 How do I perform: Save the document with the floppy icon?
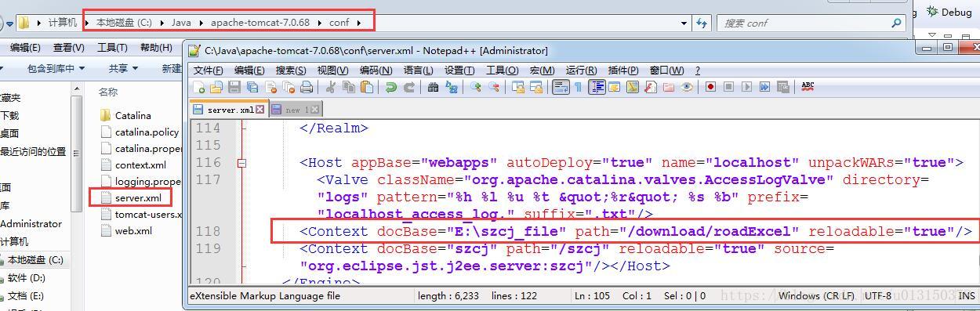[x=234, y=87]
